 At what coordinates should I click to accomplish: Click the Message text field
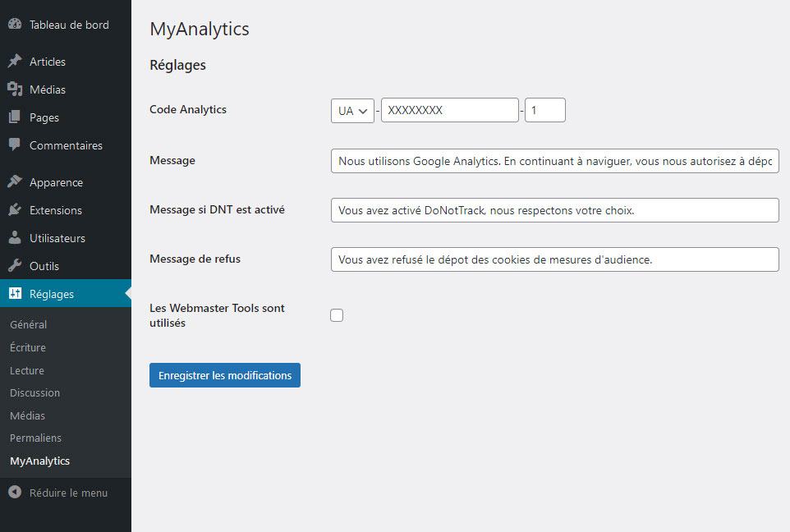coord(554,161)
